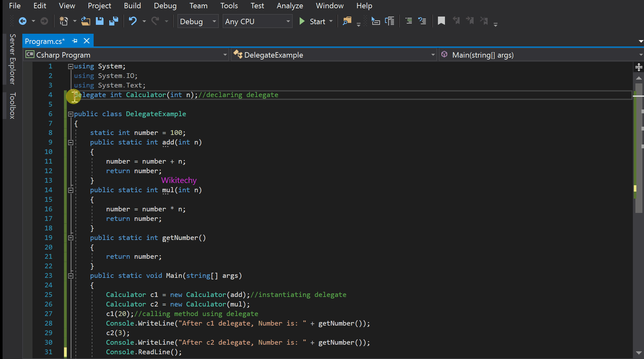Click the Comment Out Selected Lines icon
This screenshot has height=359, width=644.
click(409, 21)
